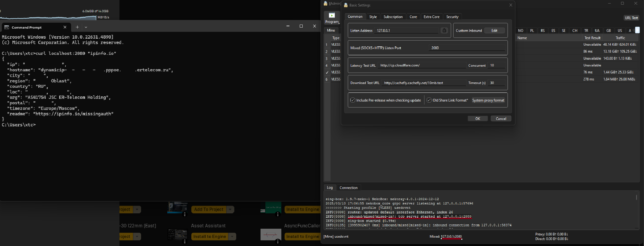Click AsyncFuncCaller Install to Engine button
This screenshot has width=644, height=246.
[x=303, y=237]
